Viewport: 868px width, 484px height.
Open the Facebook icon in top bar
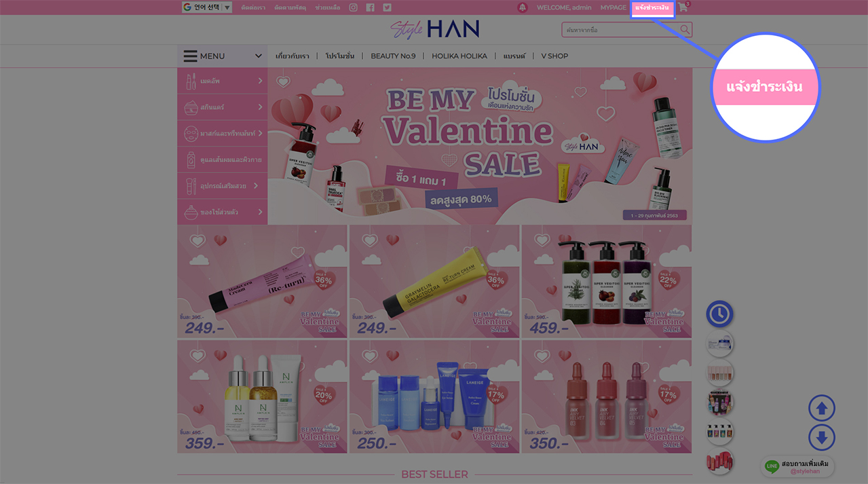tap(371, 7)
